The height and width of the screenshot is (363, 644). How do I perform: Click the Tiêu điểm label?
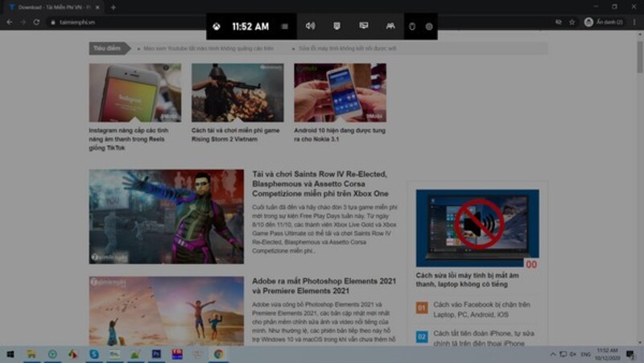coord(107,48)
